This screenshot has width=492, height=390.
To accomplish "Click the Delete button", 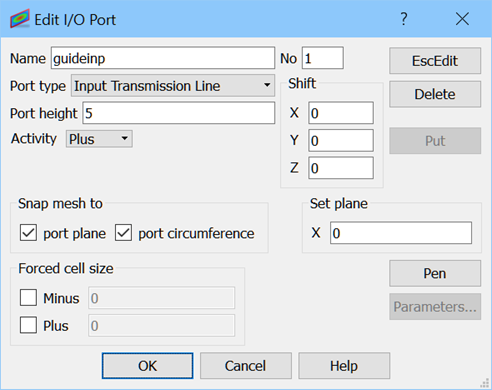I will (x=435, y=94).
